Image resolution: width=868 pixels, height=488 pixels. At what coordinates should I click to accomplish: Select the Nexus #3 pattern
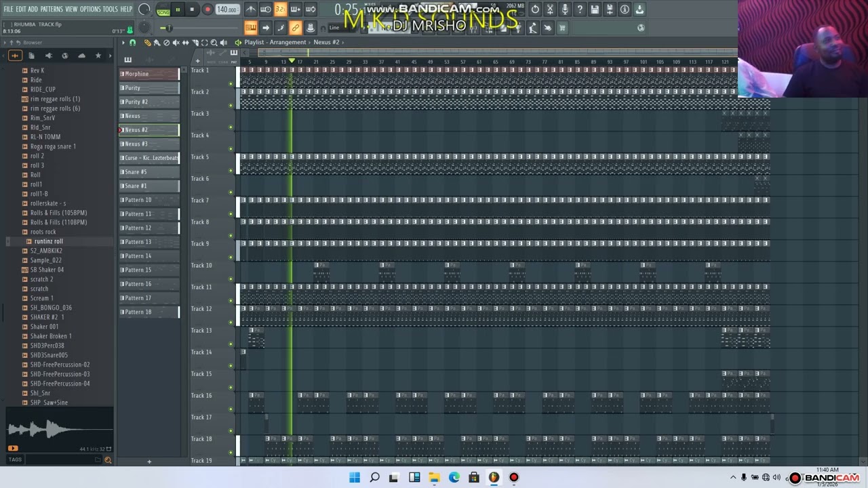point(149,144)
